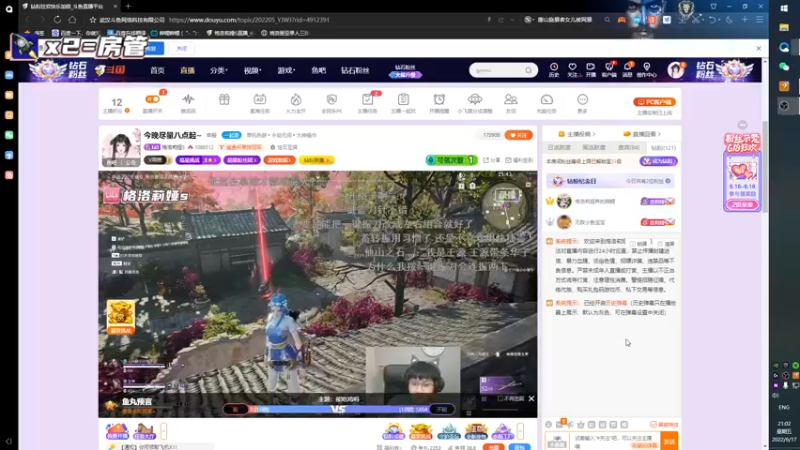Screen dimensions: 800x450
Task: Reload page with browser refresh icon
Action: (x=57, y=20)
